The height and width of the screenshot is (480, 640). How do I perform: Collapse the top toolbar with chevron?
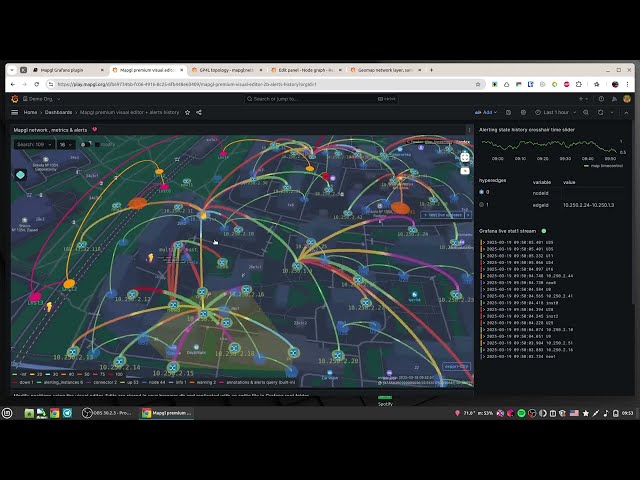(627, 112)
